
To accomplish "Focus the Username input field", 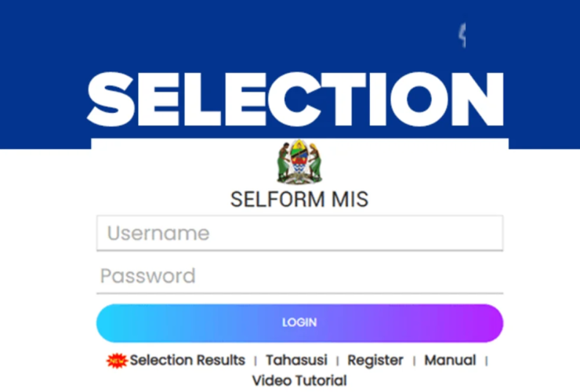I will point(299,233).
